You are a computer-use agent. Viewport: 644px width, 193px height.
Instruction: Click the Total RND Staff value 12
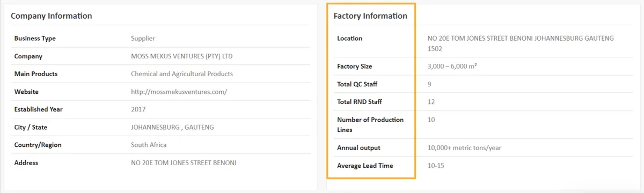pyautogui.click(x=431, y=102)
